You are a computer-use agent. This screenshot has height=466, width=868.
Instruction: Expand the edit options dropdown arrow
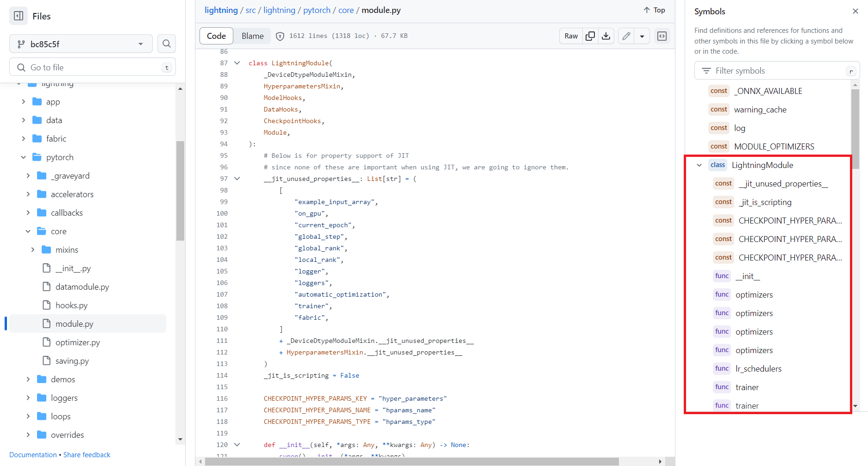pyautogui.click(x=642, y=36)
